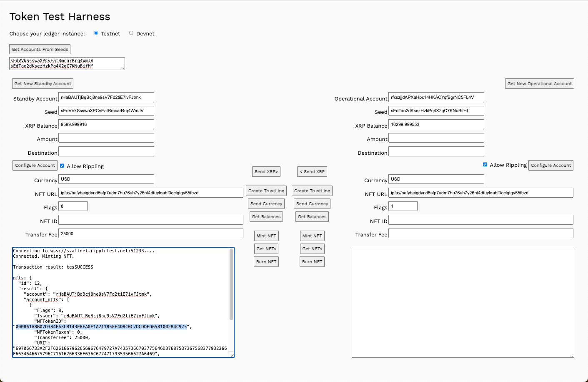Click the < Send XRP button
This screenshot has height=382, width=588.
click(x=312, y=171)
